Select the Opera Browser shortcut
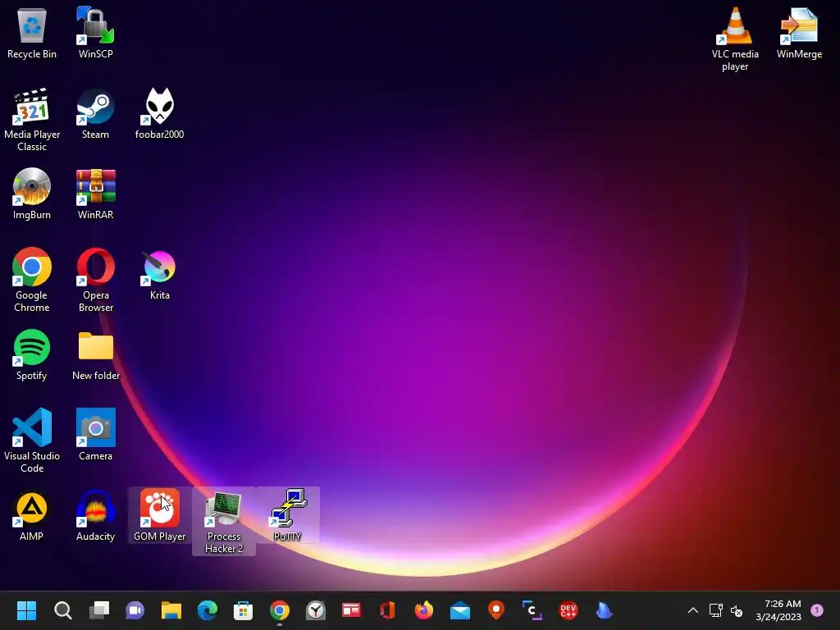Viewport: 840px width, 630px height. pos(95,281)
